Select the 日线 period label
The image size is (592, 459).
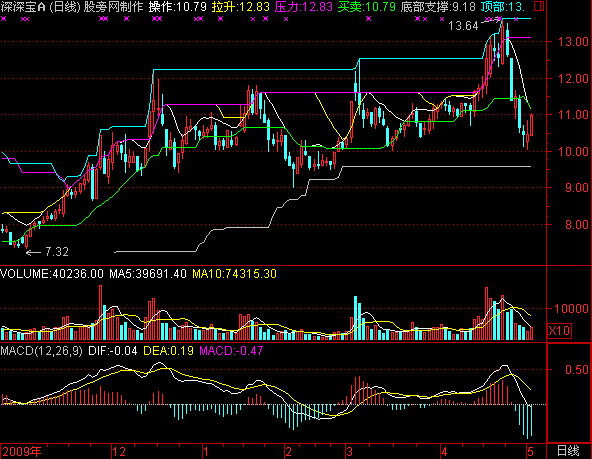point(568,451)
